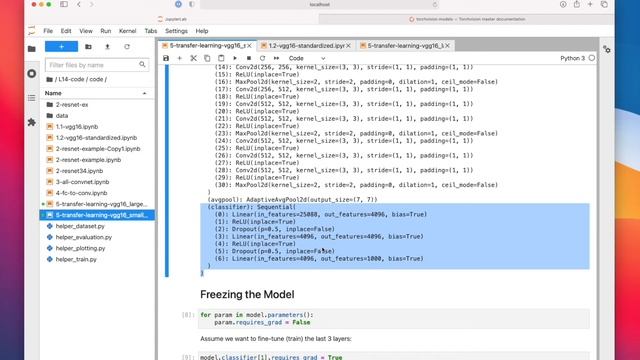Image resolution: width=640 pixels, height=360 pixels.
Task: Open the cell type Code dropdown
Action: [x=307, y=58]
